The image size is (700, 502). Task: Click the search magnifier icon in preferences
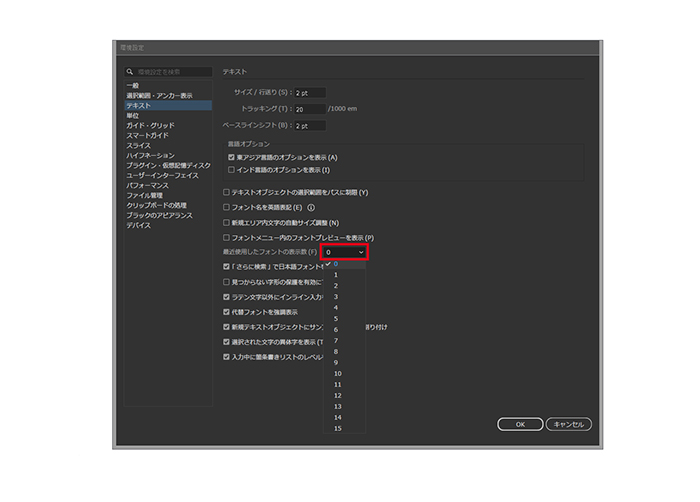130,73
